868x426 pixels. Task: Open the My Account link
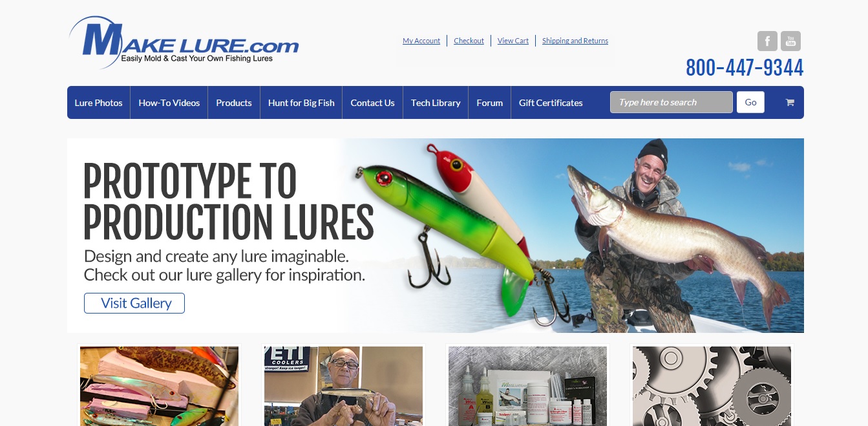(421, 41)
